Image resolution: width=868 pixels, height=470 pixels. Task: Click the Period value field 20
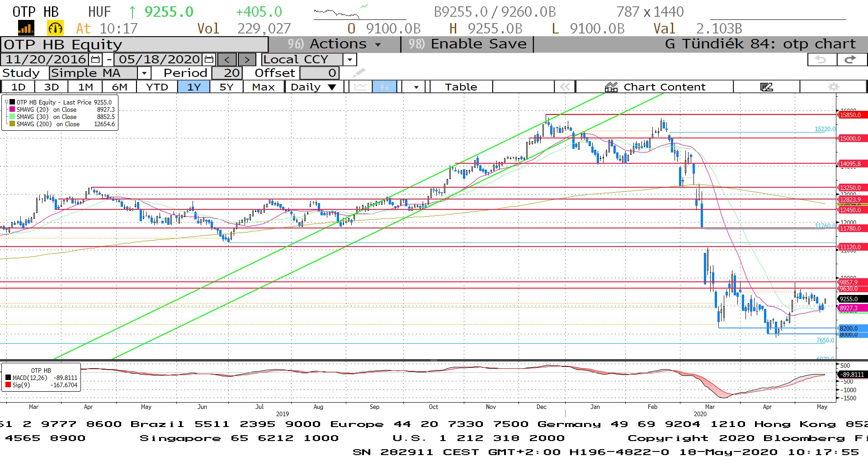coord(227,73)
